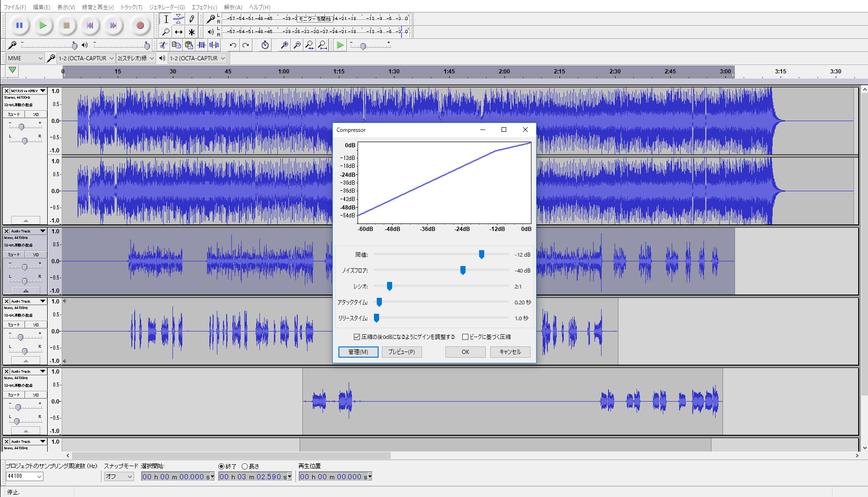868x497 pixels.
Task: Toggle make-up gain to 0dB checkbox
Action: point(357,337)
